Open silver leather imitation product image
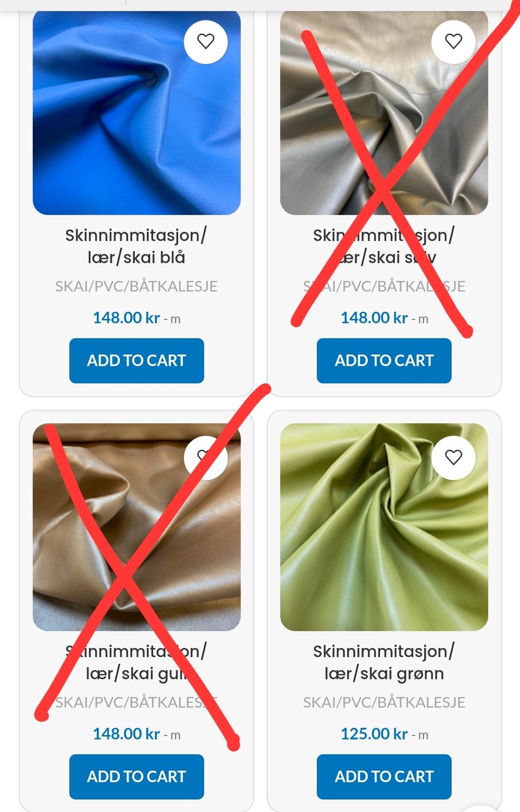This screenshot has width=520, height=812. (384, 113)
